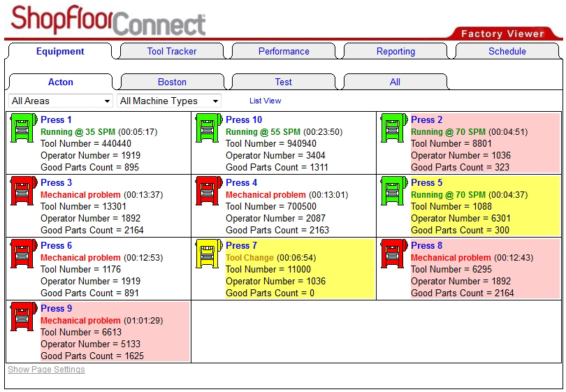Click Press 2 'Running @ 70 SPM' status
Image resolution: width=566 pixels, height=392 pixels.
pyautogui.click(x=448, y=132)
